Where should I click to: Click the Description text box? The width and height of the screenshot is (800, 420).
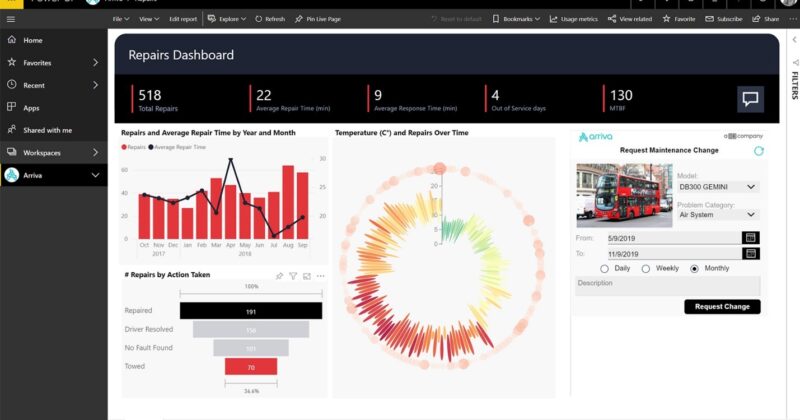point(668,286)
